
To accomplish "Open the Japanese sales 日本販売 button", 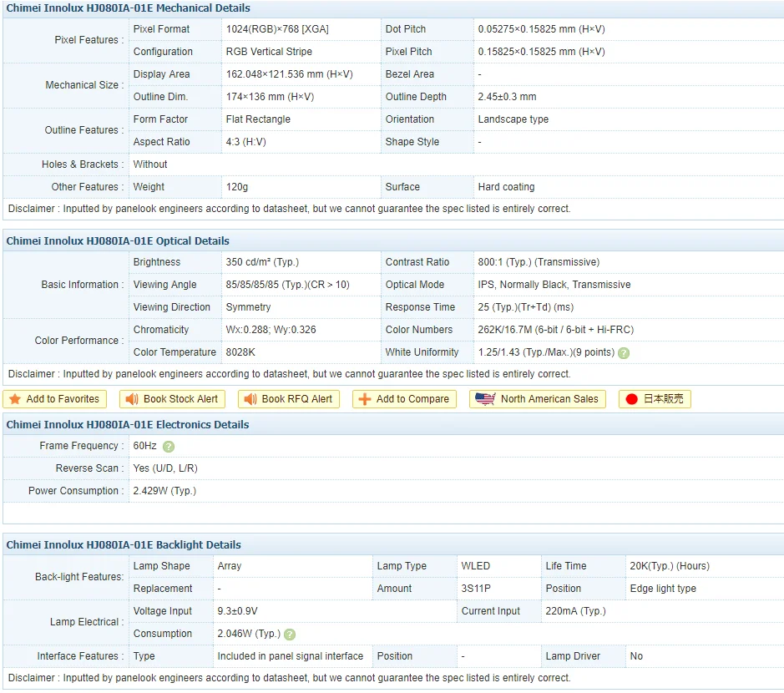I will (655, 399).
